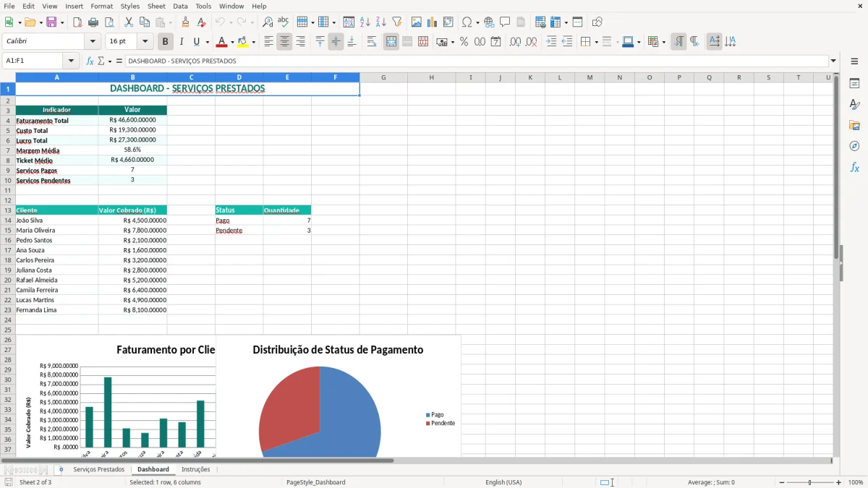This screenshot has width=868, height=488.
Task: Toggle Bold formatting
Action: [166, 42]
